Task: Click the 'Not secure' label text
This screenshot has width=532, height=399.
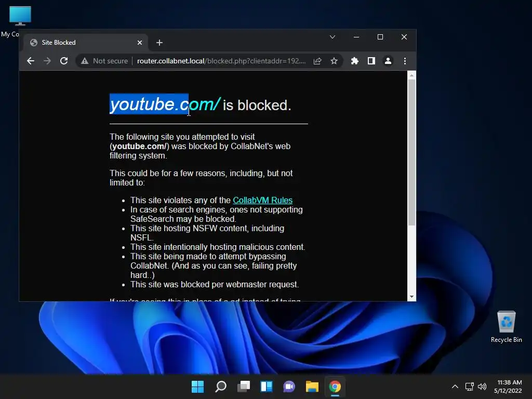Action: (x=110, y=61)
